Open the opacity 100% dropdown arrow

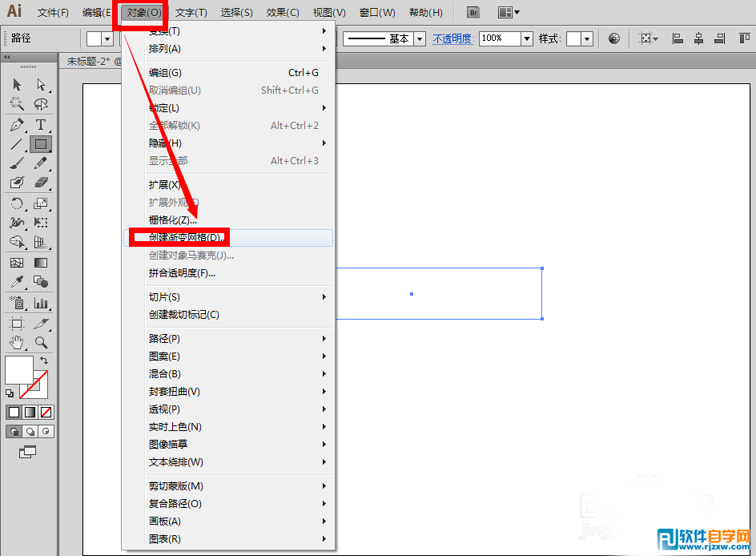click(x=527, y=38)
